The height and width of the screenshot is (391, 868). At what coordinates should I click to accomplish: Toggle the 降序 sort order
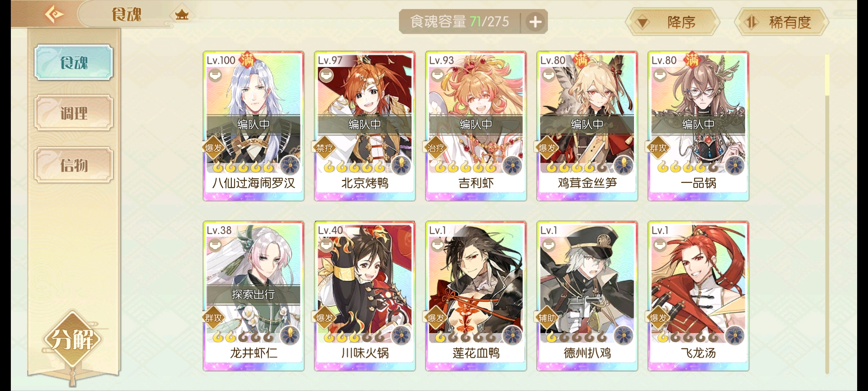click(673, 22)
